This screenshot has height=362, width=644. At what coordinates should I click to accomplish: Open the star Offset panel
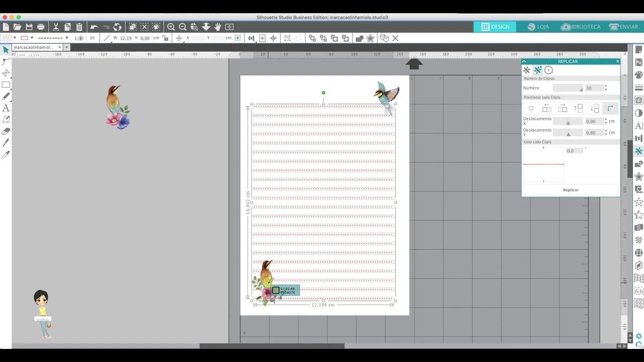pos(639,176)
